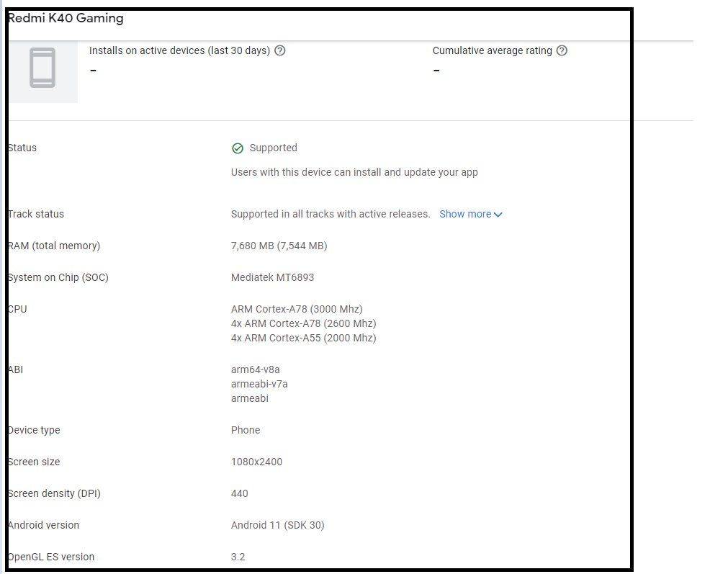This screenshot has width=728, height=574.
Task: Select the arm64-v8a ABI entry
Action: coord(256,369)
